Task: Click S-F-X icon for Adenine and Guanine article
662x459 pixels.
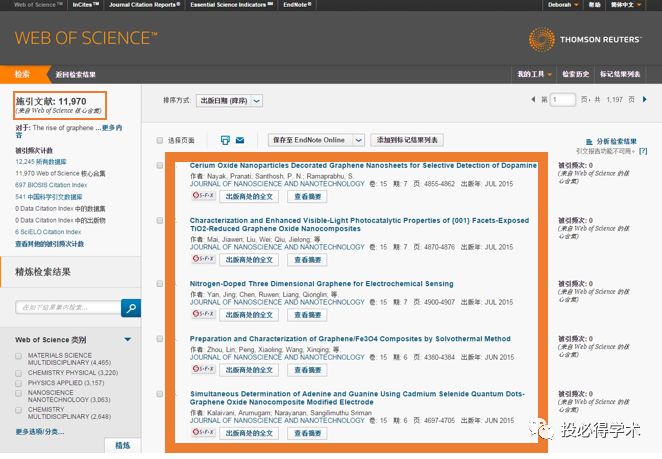Action: pos(203,432)
